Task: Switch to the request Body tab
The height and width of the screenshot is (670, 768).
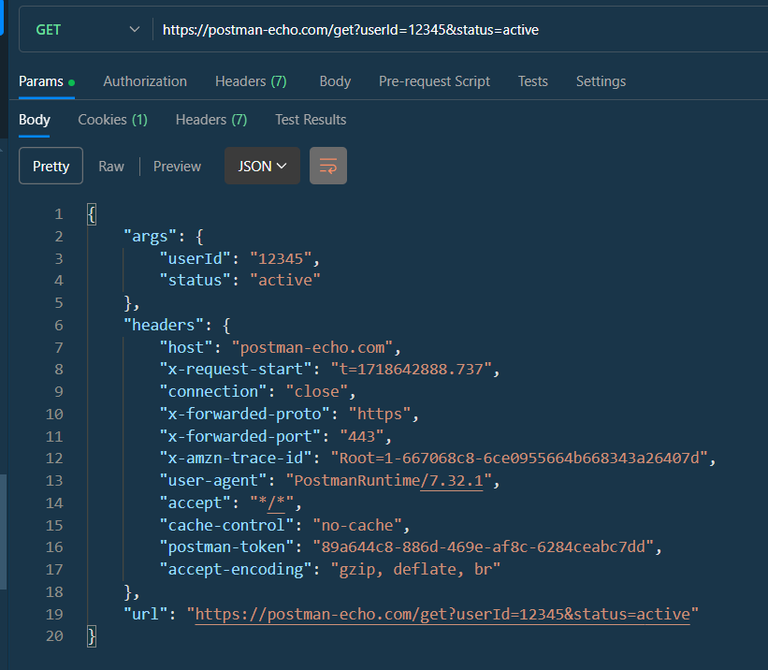Action: tap(335, 81)
